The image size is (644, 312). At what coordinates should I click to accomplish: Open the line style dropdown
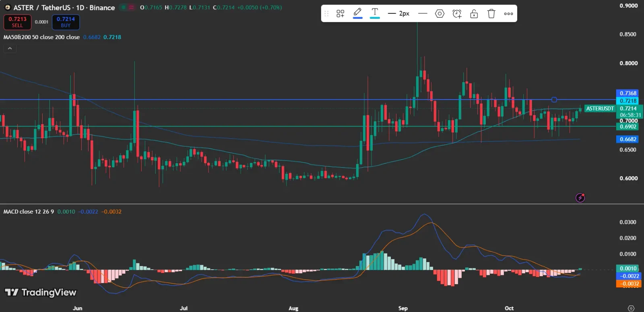[423, 14]
